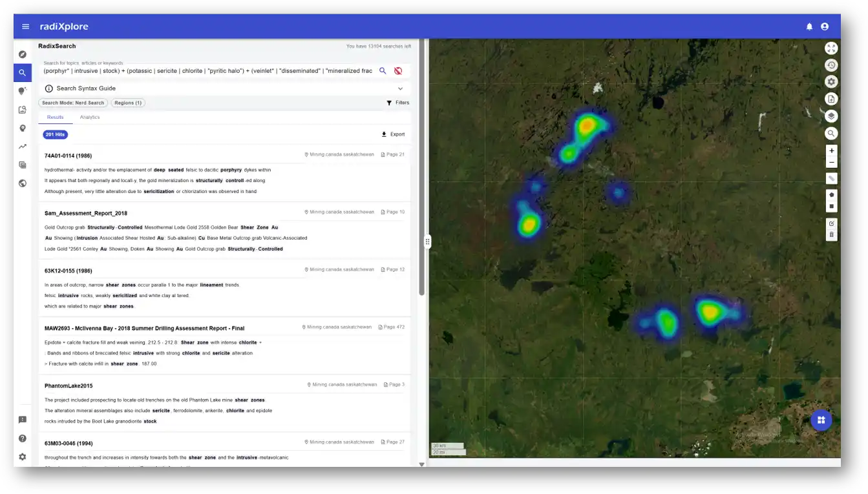The width and height of the screenshot is (868, 494).
Task: Select the Results tab
Action: click(x=55, y=118)
